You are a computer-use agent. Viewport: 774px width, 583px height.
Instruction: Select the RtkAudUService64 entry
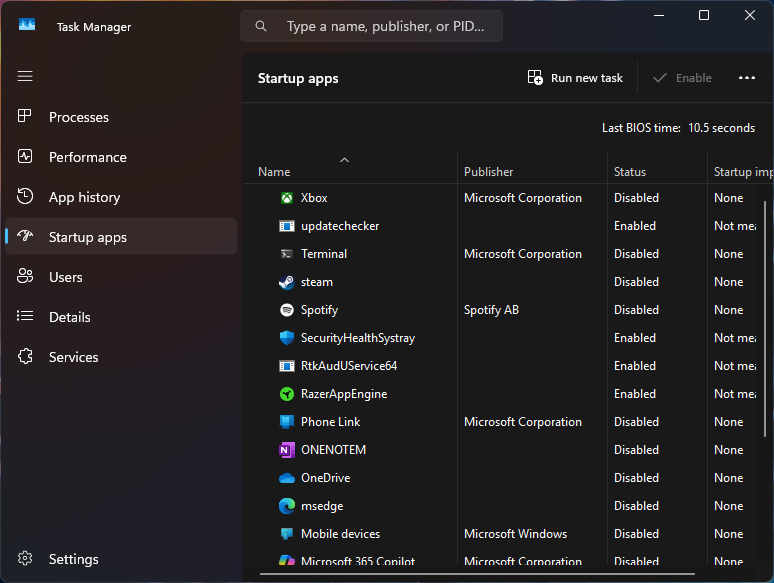[x=349, y=366]
